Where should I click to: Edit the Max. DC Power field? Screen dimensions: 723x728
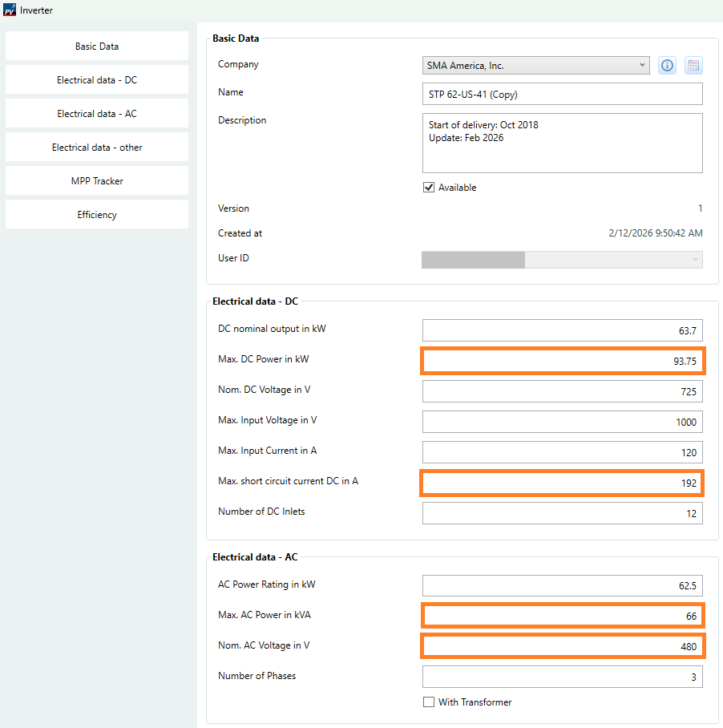[562, 361]
